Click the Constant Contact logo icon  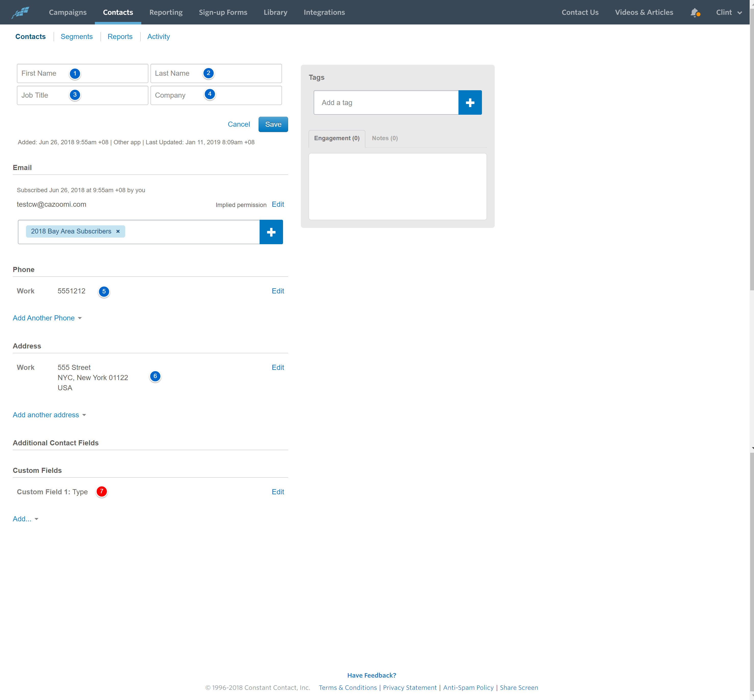(20, 12)
